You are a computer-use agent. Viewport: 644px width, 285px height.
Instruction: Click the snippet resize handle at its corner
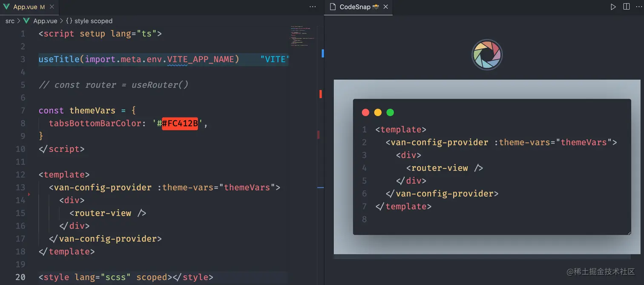tap(629, 233)
